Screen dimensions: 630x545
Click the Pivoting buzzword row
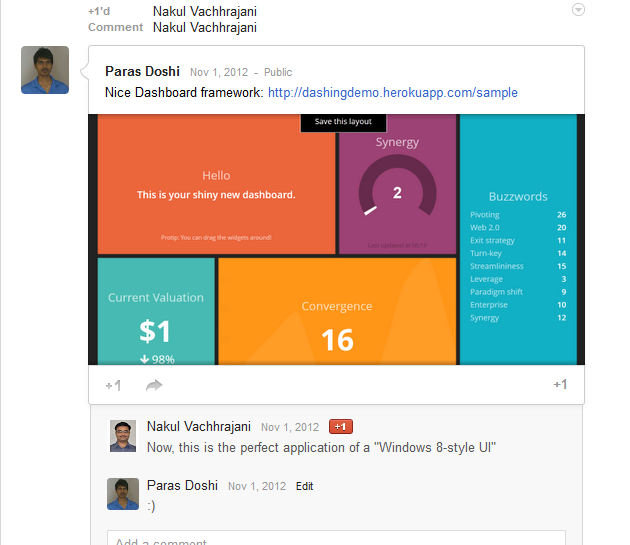[518, 215]
